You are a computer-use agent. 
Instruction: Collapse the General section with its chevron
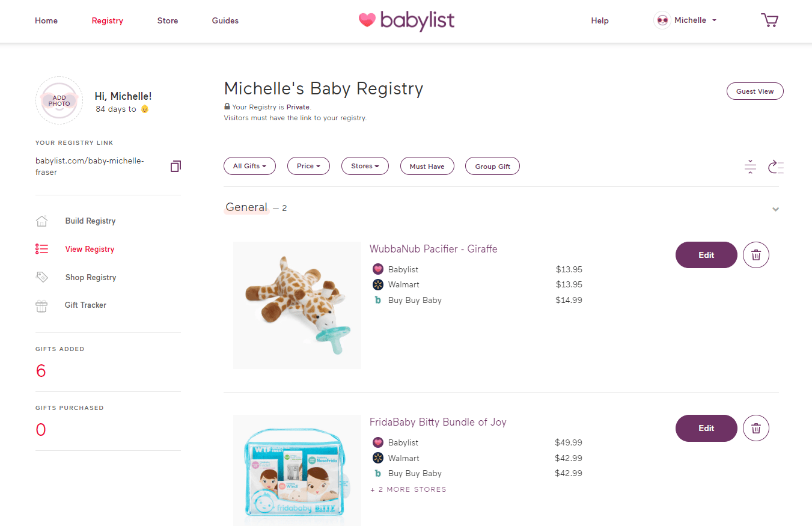[775, 209]
